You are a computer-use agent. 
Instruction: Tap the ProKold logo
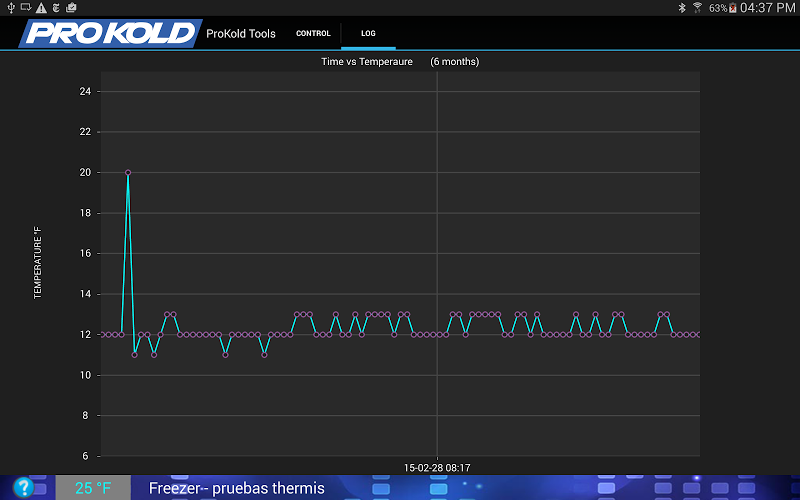(x=110, y=34)
